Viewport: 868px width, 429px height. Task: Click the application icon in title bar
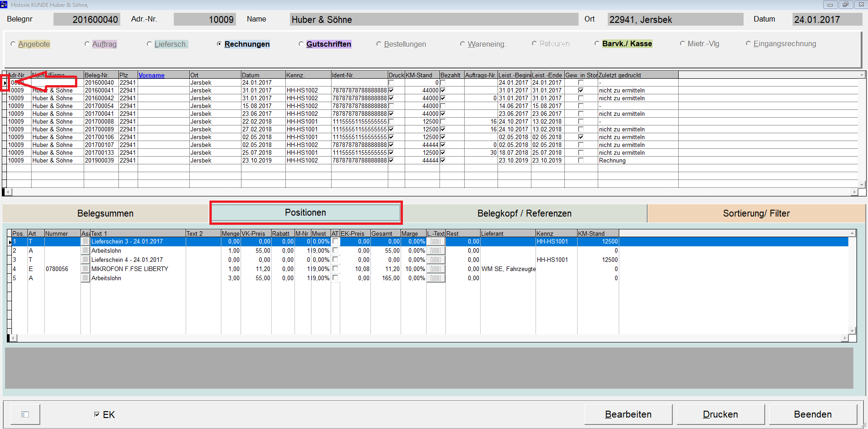pyautogui.click(x=5, y=5)
